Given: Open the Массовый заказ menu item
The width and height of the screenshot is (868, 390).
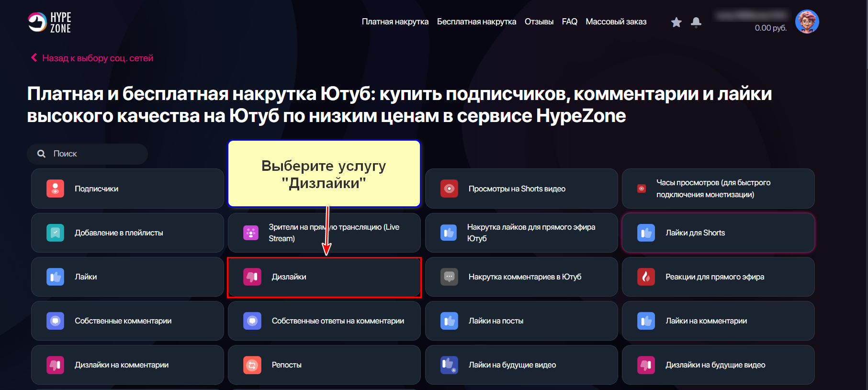Looking at the screenshot, I should click(616, 22).
